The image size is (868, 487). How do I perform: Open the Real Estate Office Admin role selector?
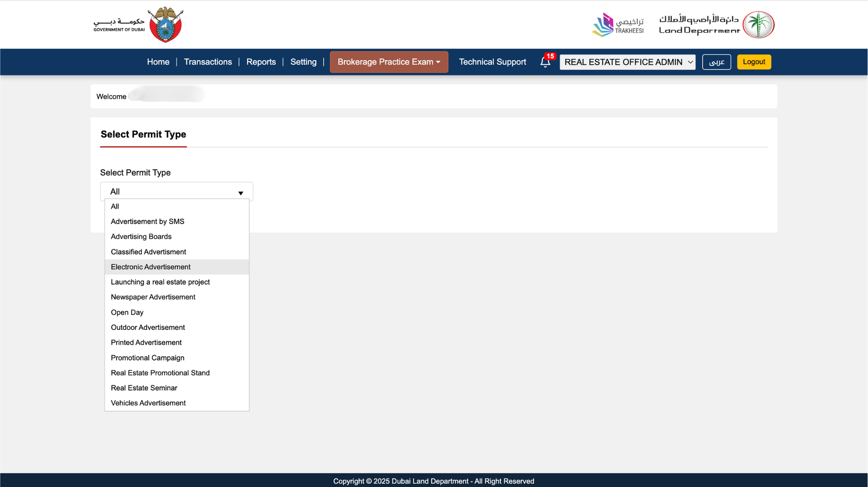pyautogui.click(x=627, y=62)
